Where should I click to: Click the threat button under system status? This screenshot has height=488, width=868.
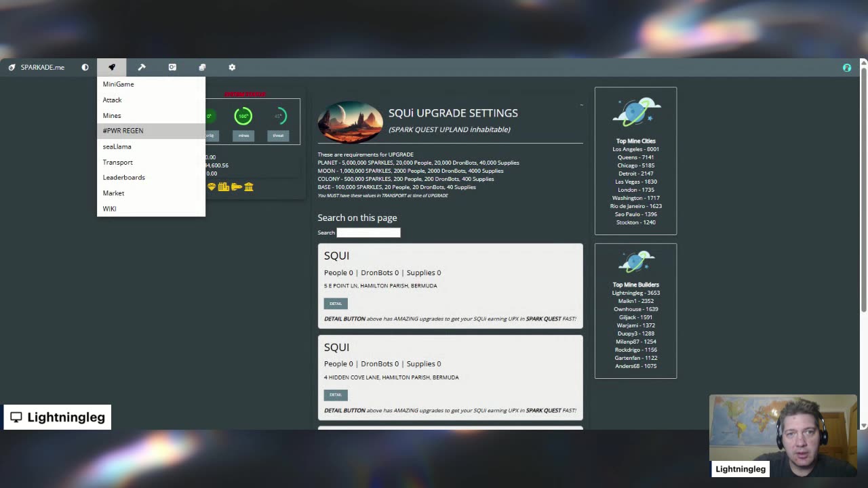pos(278,136)
